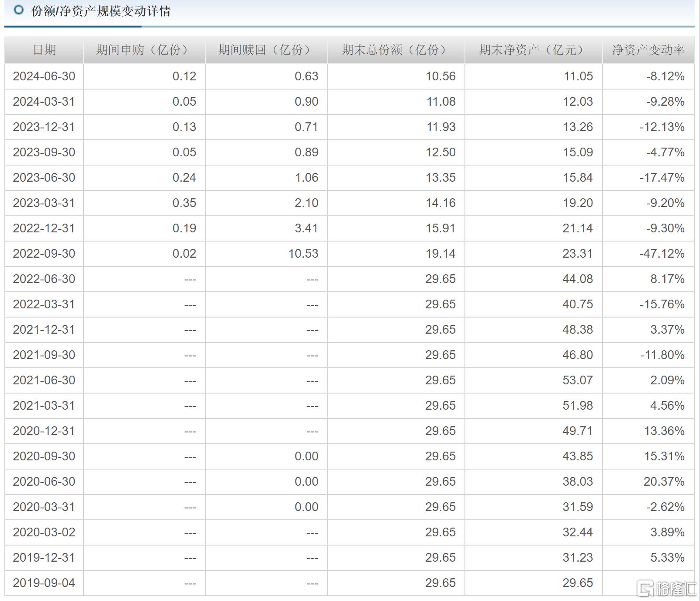Select date cell 2023-12-31
The height and width of the screenshot is (601, 700).
pos(44,127)
